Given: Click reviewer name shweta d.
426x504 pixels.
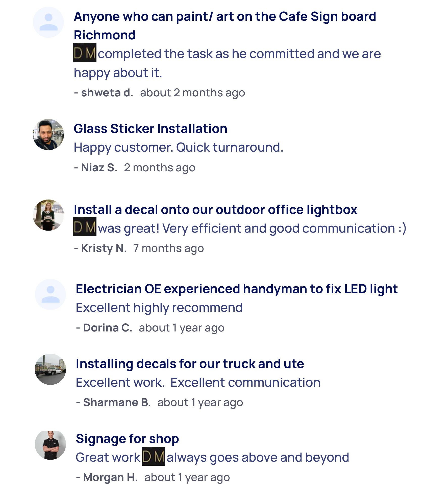Looking at the screenshot, I should click(107, 93).
